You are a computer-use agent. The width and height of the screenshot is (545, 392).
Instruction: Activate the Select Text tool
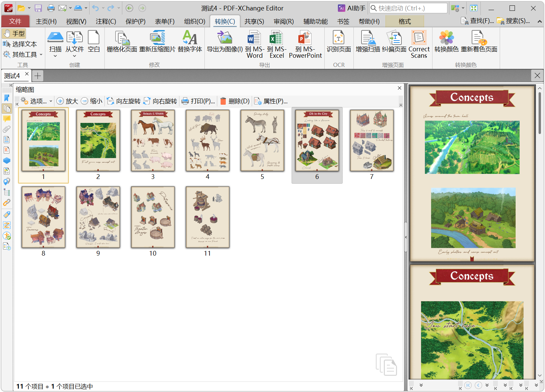pyautogui.click(x=20, y=44)
